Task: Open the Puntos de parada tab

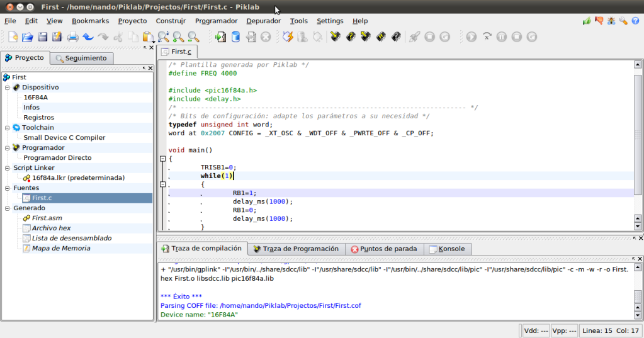Action: pos(383,249)
